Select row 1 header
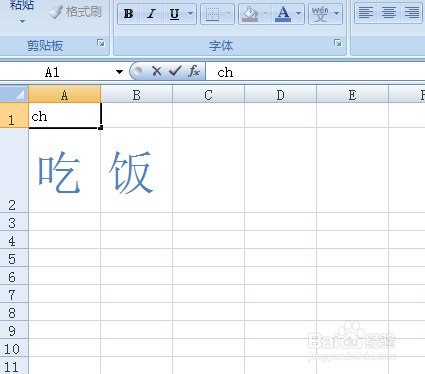 point(14,115)
